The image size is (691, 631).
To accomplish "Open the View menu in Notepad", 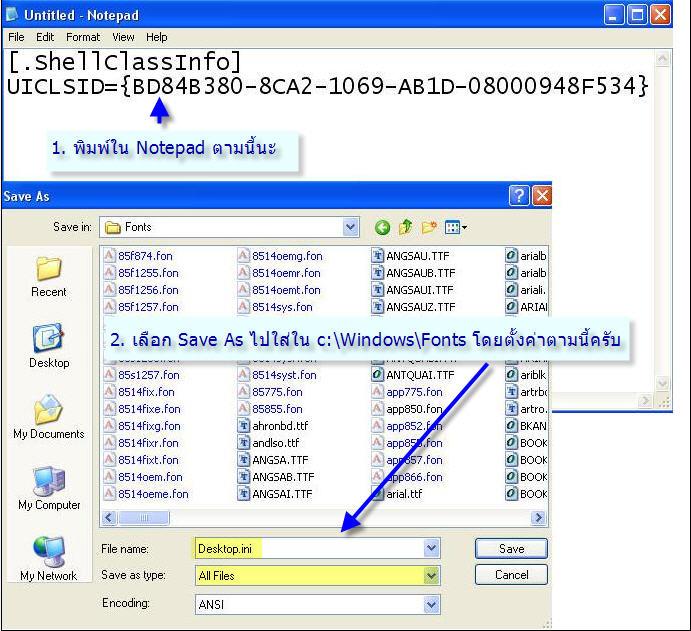I will pos(123,37).
